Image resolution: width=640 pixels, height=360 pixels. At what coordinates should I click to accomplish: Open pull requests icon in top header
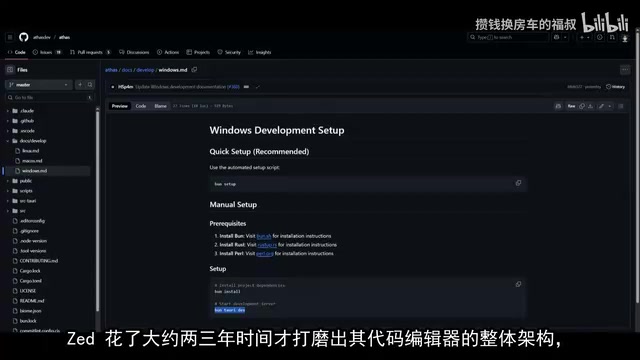click(612, 37)
